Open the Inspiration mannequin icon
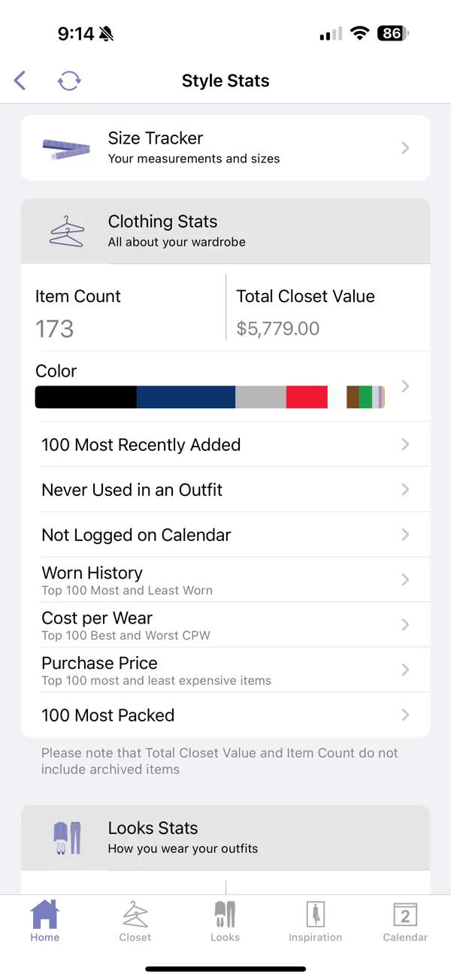451x980 pixels. click(315, 914)
